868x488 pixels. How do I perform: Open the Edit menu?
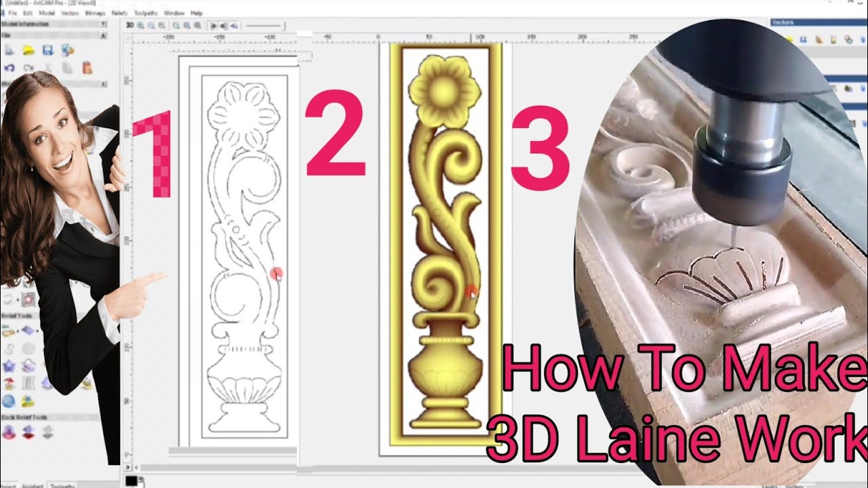[28, 13]
